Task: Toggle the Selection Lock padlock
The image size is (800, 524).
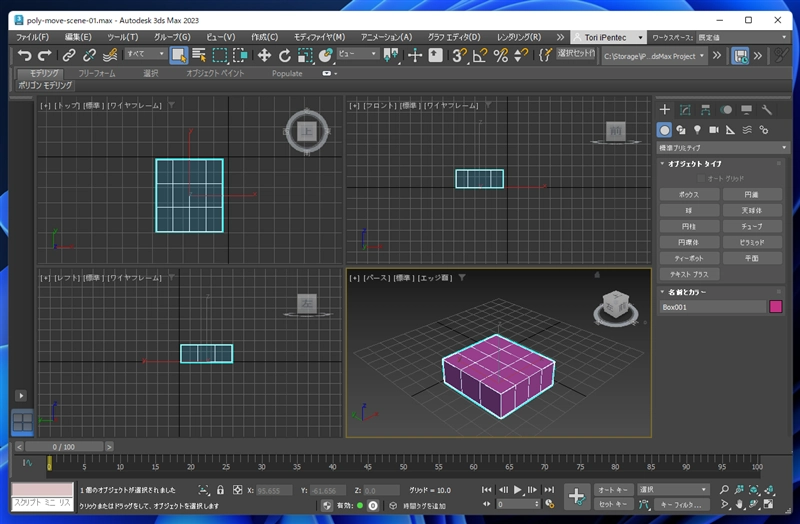Action: click(220, 490)
